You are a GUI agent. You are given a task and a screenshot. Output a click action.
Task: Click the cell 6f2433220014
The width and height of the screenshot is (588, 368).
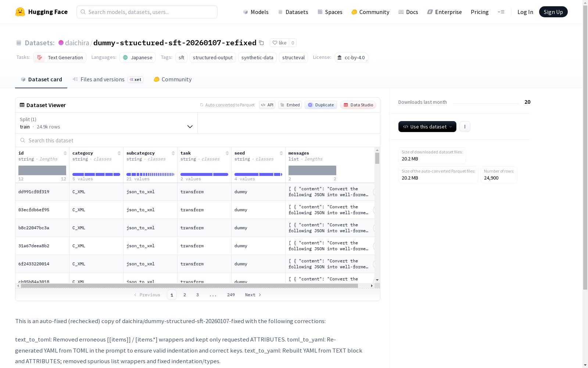pyautogui.click(x=42, y=264)
